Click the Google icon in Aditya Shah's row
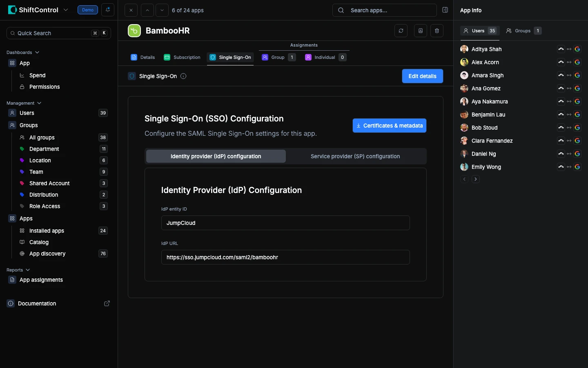 [x=577, y=49]
